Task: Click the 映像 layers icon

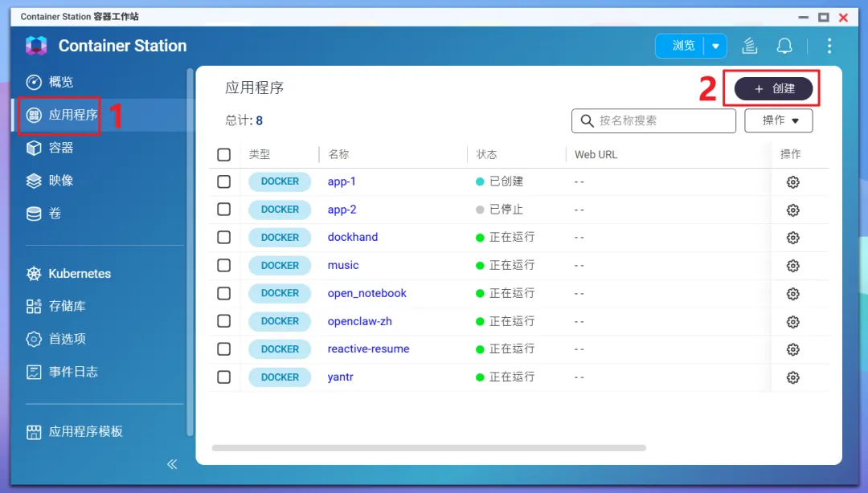Action: pos(34,181)
